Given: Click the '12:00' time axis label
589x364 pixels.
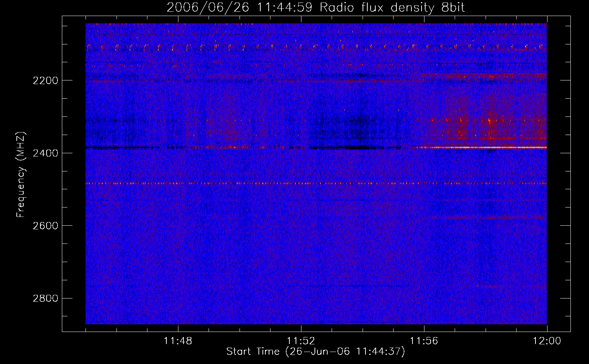Looking at the screenshot, I should click(x=547, y=341).
